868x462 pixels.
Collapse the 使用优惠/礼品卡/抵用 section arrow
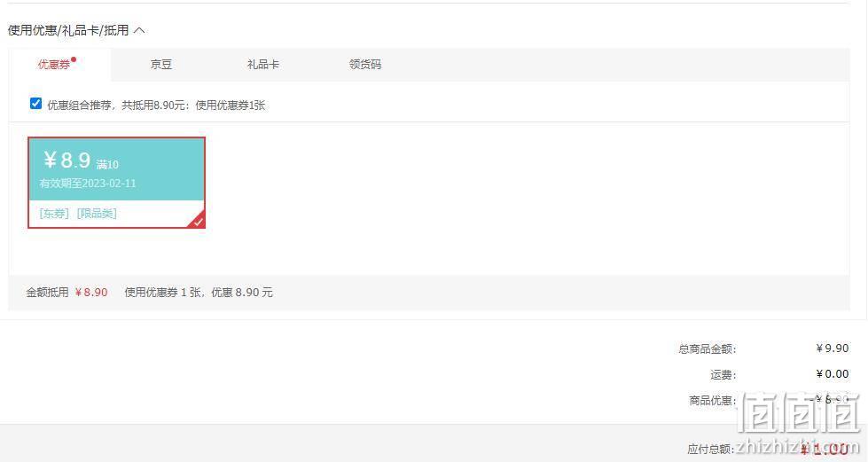139,30
